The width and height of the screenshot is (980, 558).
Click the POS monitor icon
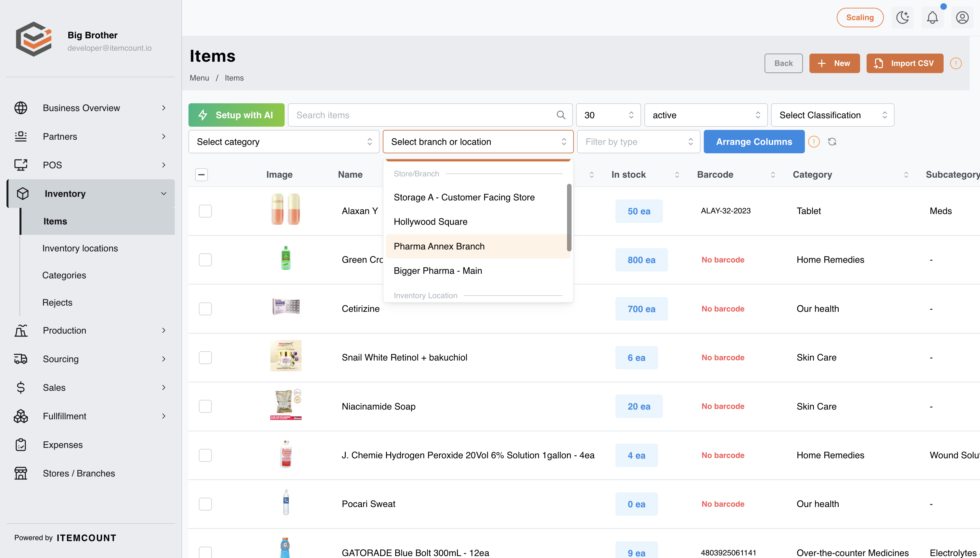click(21, 165)
